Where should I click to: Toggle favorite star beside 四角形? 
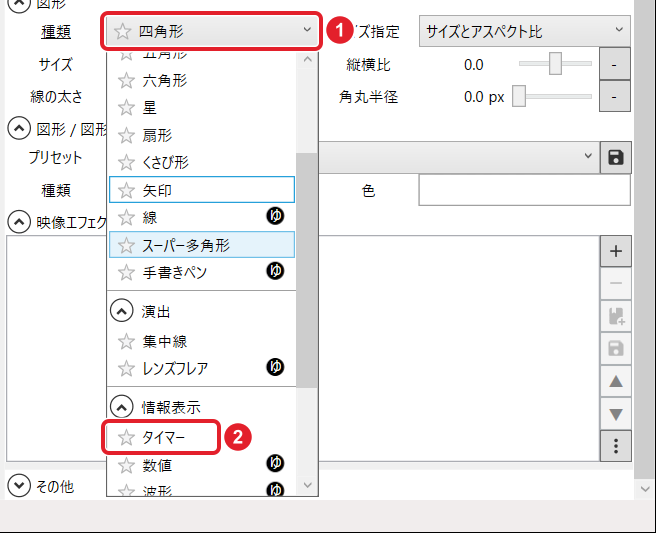122,31
